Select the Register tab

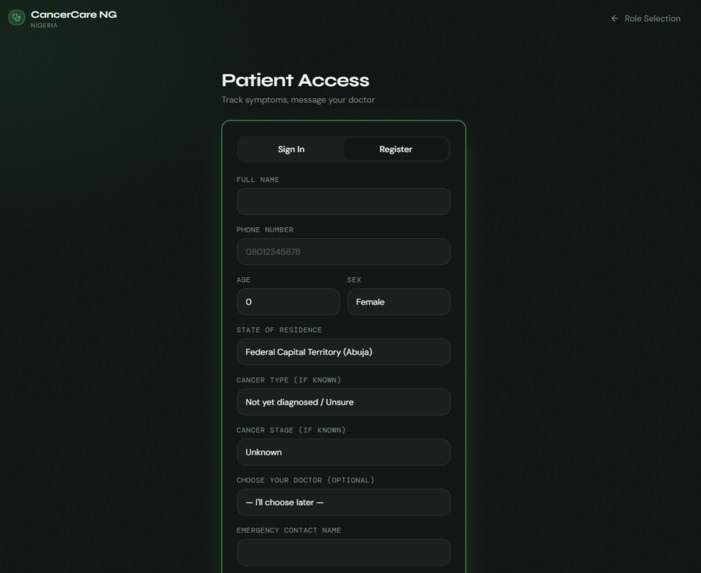pos(396,149)
